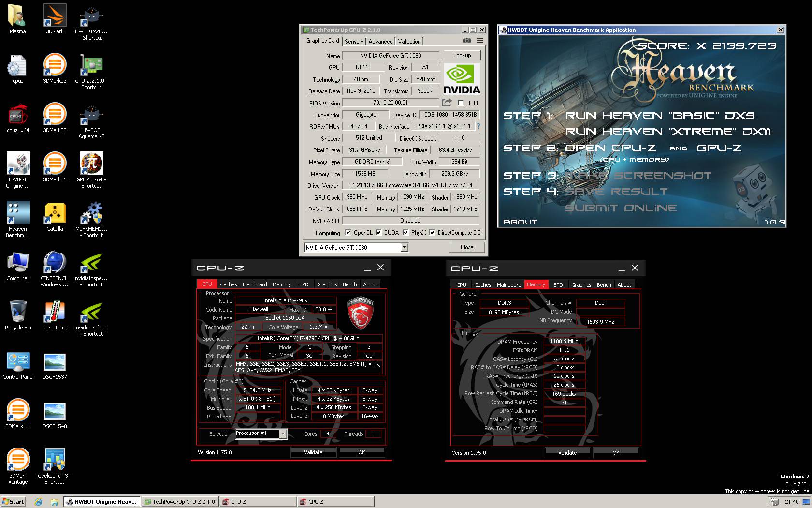Viewport: 812px width, 508px height.
Task: Click the Lookup button in GPU-Z
Action: pyautogui.click(x=462, y=55)
